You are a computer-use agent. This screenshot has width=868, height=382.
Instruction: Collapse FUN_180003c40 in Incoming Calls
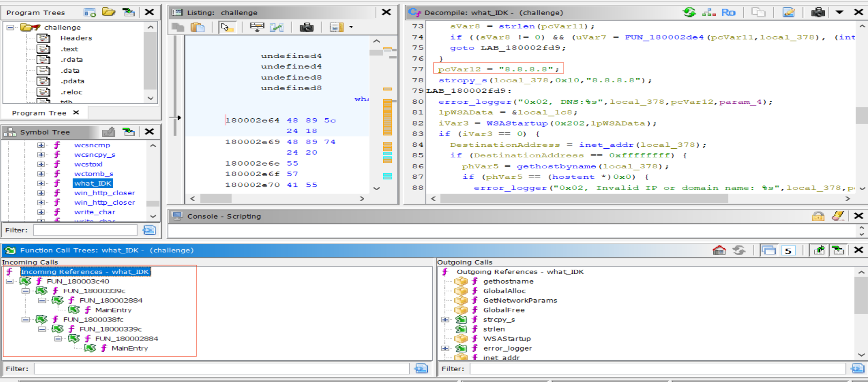point(10,281)
